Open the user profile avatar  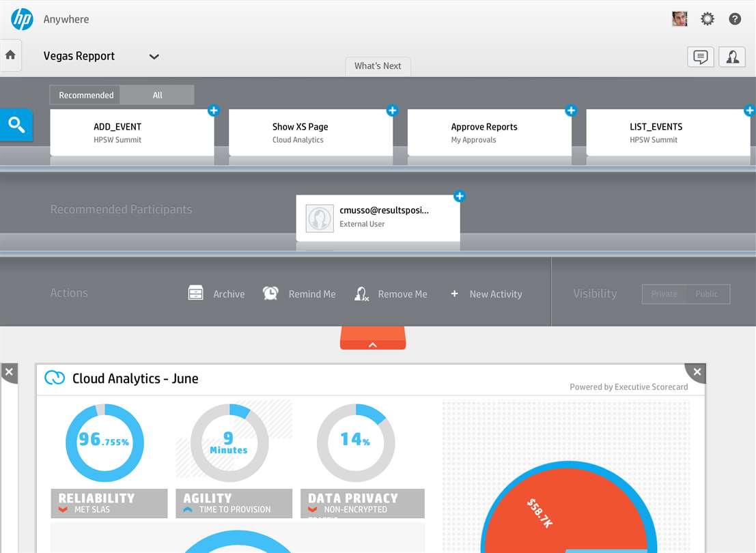coord(680,19)
